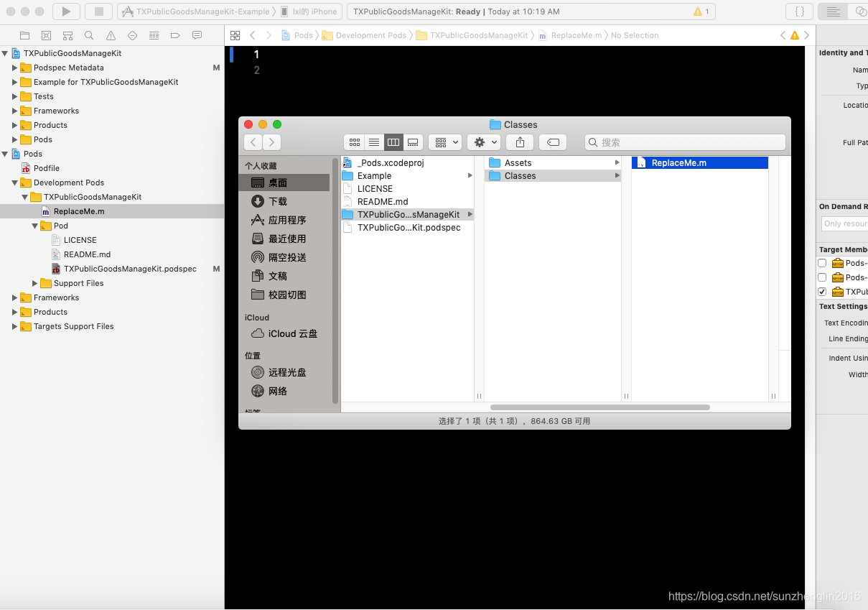Open the Find navigator magnifier icon
Viewport: 868px width, 610px height.
tap(89, 35)
